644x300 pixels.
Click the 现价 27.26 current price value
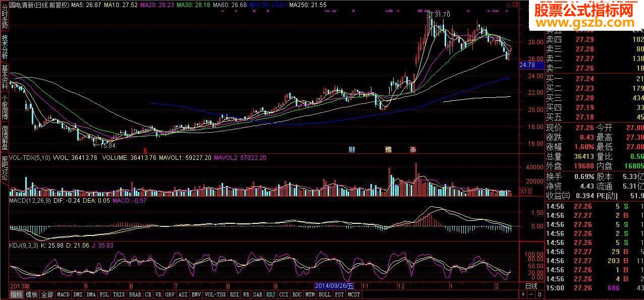click(584, 128)
